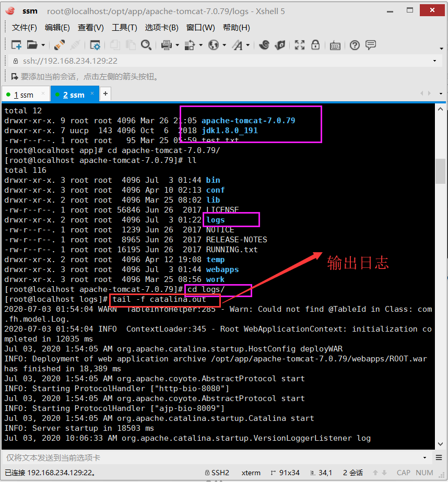Expand the font selector dropdown arrow
The height and width of the screenshot is (482, 448).
coord(247,45)
